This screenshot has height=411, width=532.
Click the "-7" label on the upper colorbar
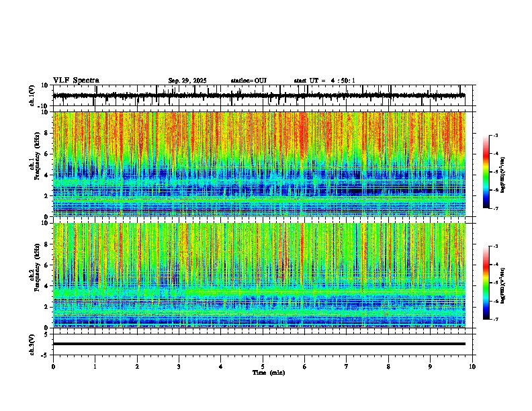tap(496, 208)
